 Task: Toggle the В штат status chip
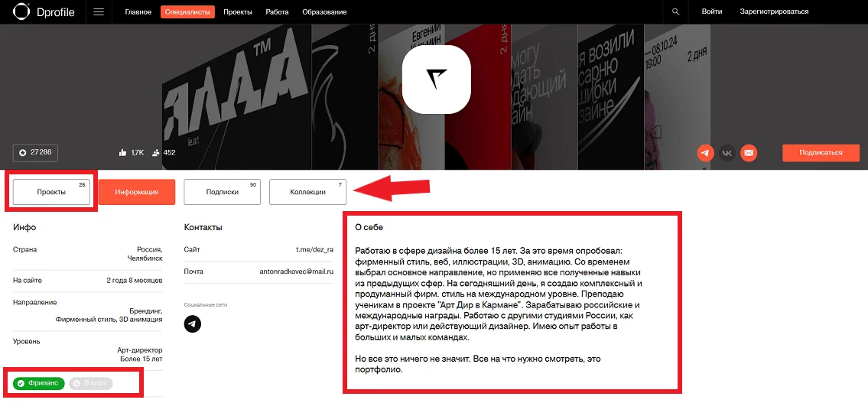[91, 383]
